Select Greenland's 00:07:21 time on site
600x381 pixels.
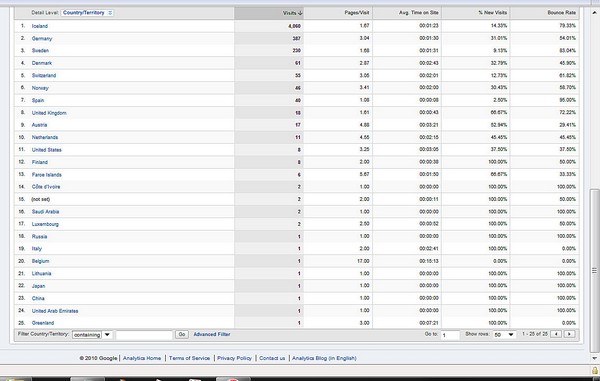[429, 323]
